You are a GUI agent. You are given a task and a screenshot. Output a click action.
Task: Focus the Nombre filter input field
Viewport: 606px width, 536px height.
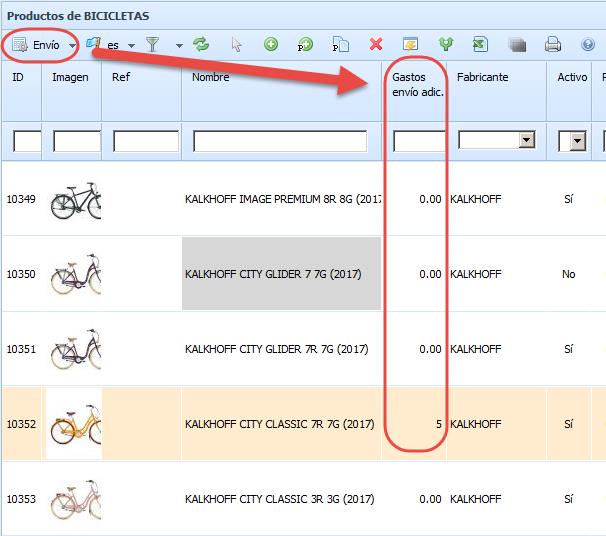click(280, 141)
